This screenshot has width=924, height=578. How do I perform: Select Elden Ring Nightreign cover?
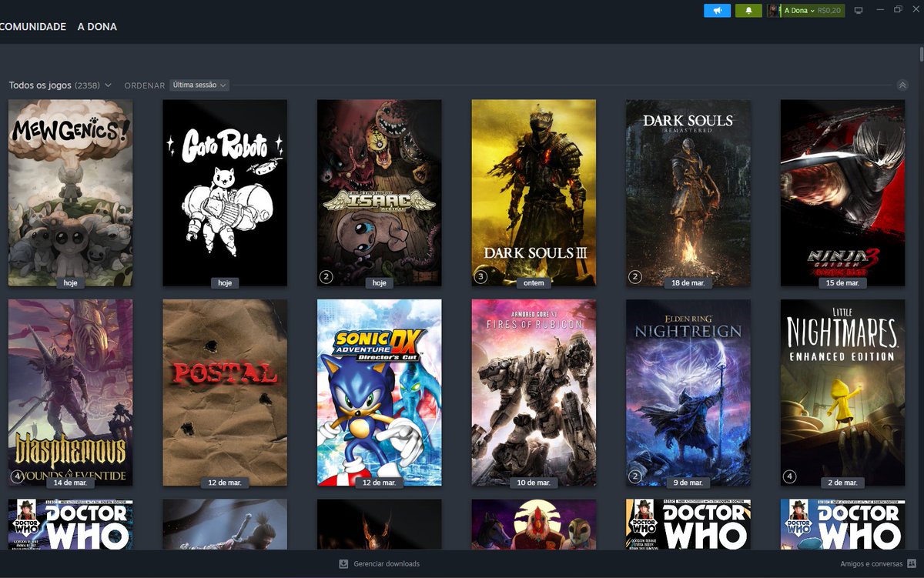[x=688, y=393]
